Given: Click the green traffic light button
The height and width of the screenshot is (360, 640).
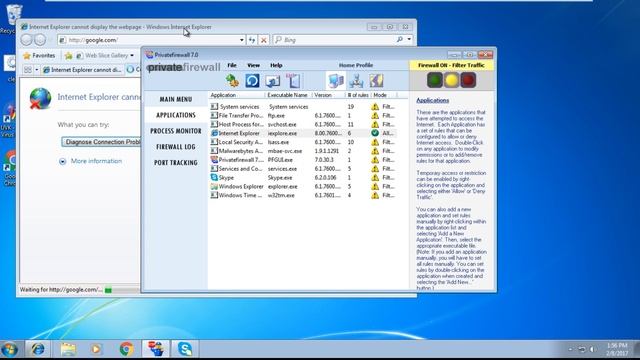Looking at the screenshot, I should pos(435,80).
